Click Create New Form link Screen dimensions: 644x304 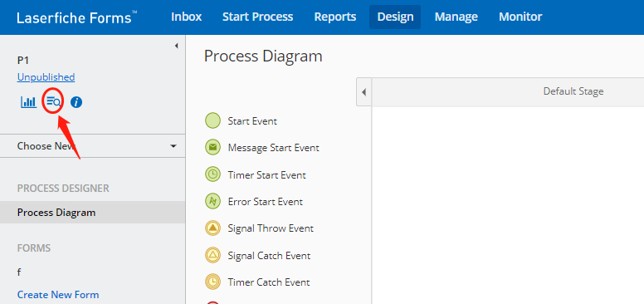pyautogui.click(x=58, y=295)
